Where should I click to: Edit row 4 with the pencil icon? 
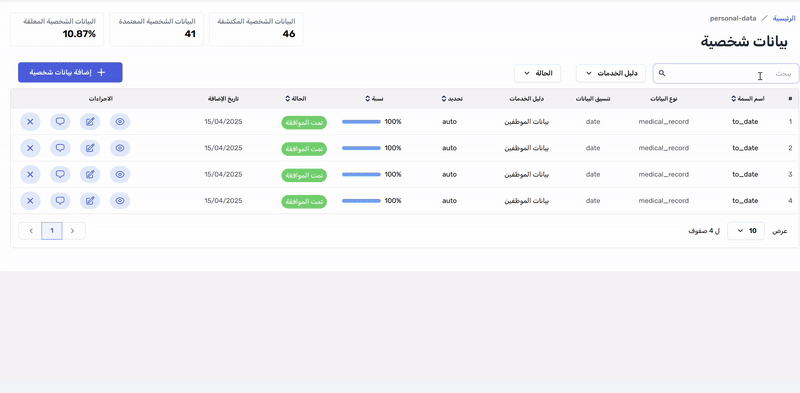click(90, 201)
